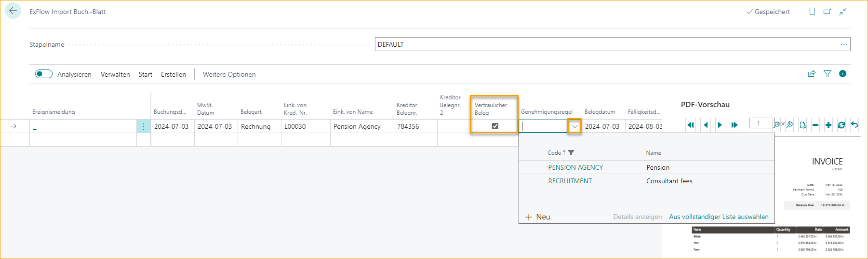This screenshot has width=868, height=259.
Task: Toggle the Analysieren switch
Action: [44, 74]
